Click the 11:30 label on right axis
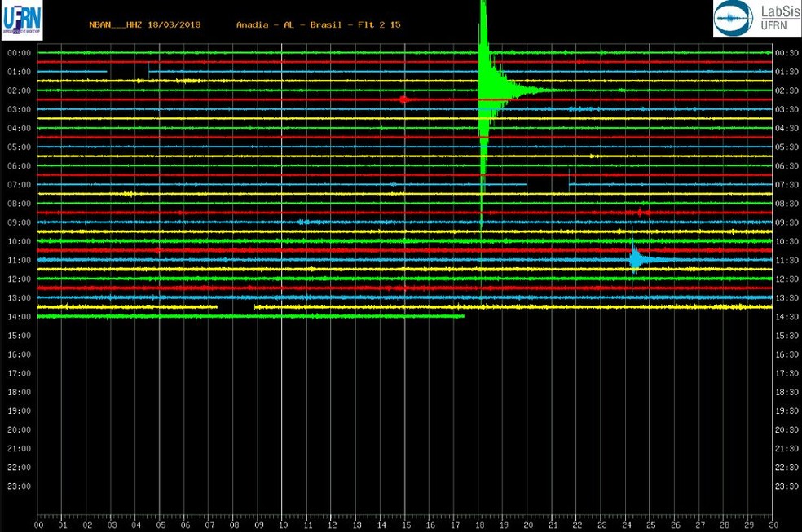Viewport: 802px width, 532px height. (787, 261)
